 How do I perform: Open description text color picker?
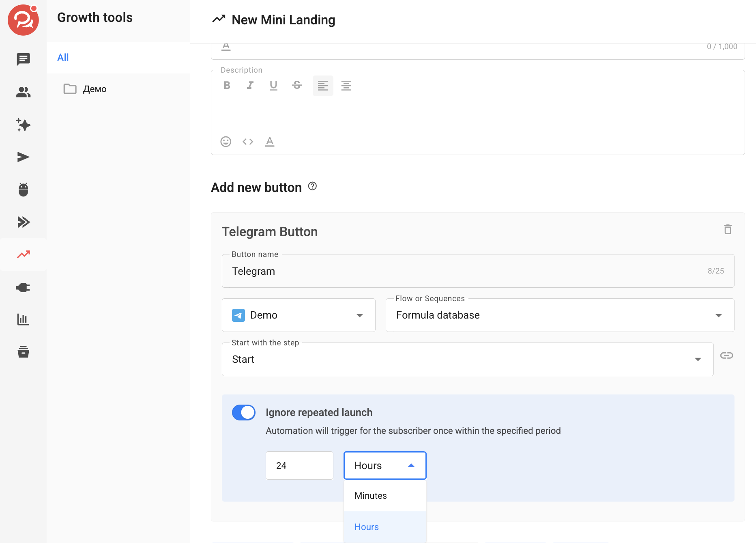tap(270, 142)
